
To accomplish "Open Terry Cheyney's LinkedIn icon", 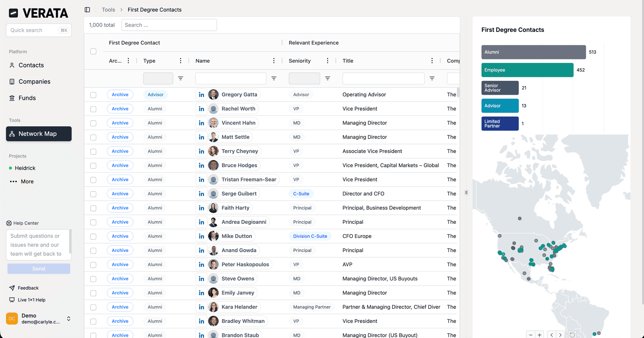I will pyautogui.click(x=201, y=151).
